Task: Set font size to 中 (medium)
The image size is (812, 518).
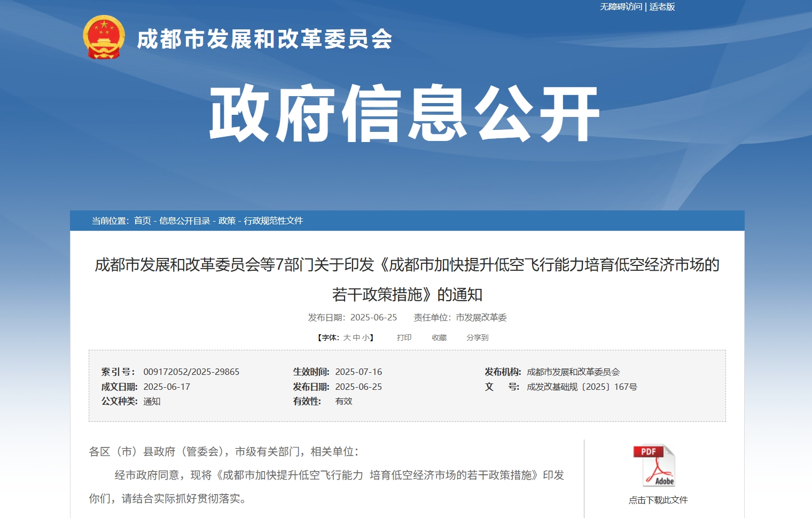Action: pos(356,338)
